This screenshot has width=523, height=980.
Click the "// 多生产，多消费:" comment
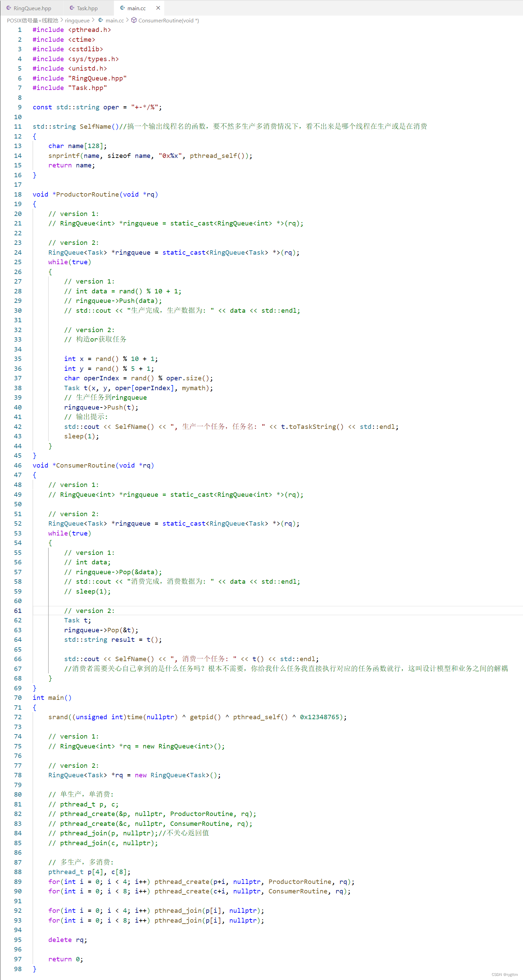(x=81, y=862)
